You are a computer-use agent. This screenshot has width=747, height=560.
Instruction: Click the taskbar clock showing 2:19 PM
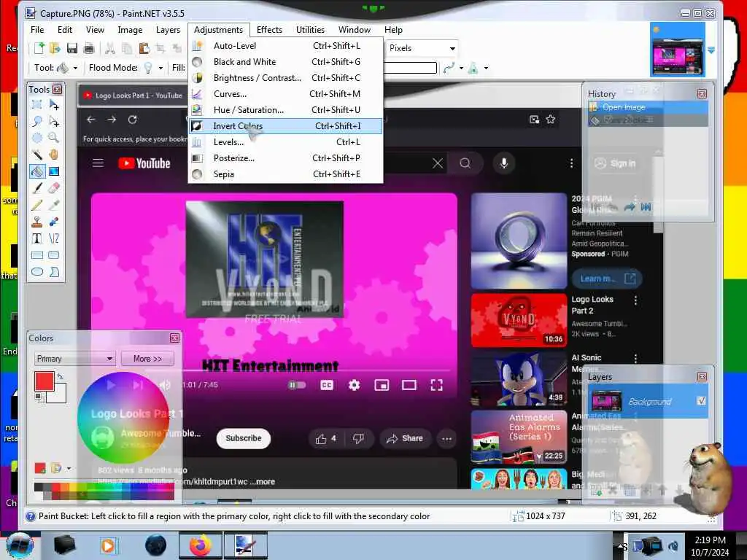pos(710,546)
